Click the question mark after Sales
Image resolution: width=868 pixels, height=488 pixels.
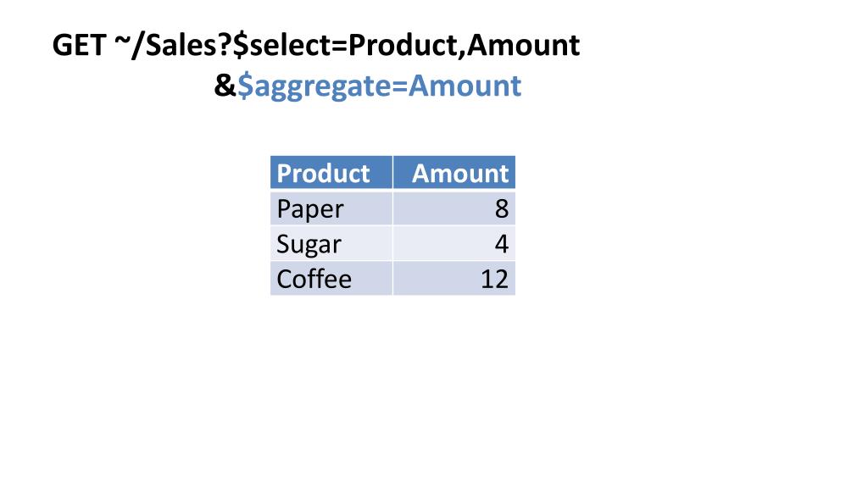click(225, 45)
